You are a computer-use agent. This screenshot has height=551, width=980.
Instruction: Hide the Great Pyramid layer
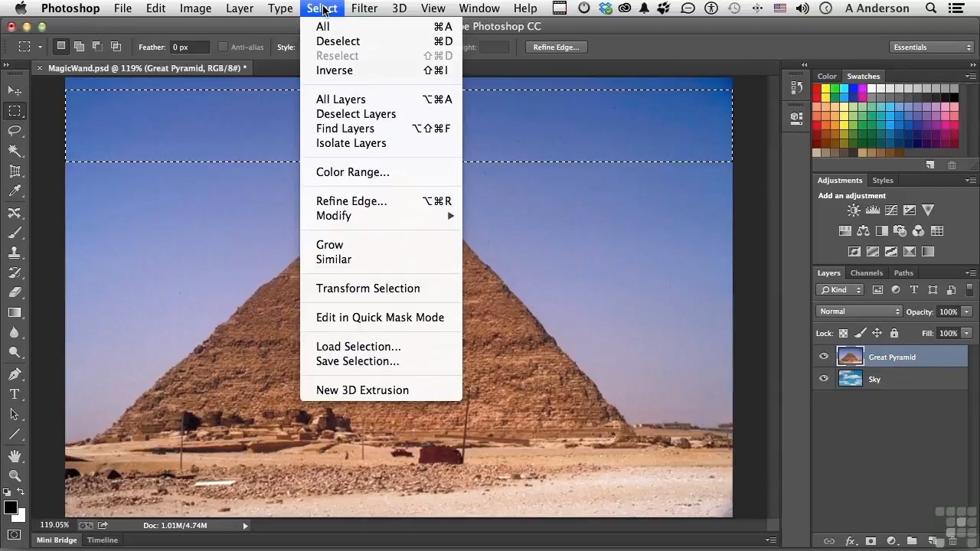pos(824,357)
